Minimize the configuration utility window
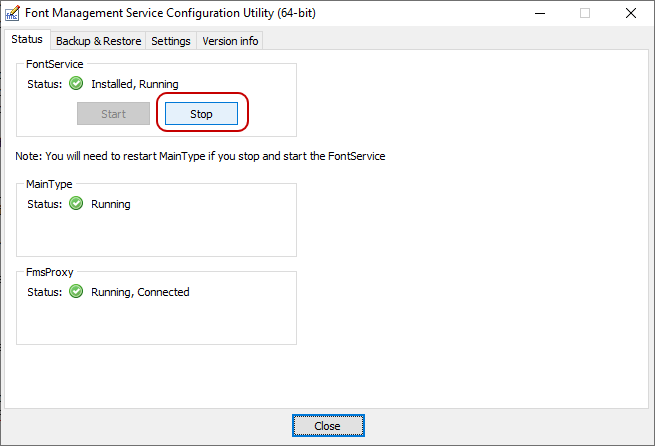655x446 pixels. 541,13
